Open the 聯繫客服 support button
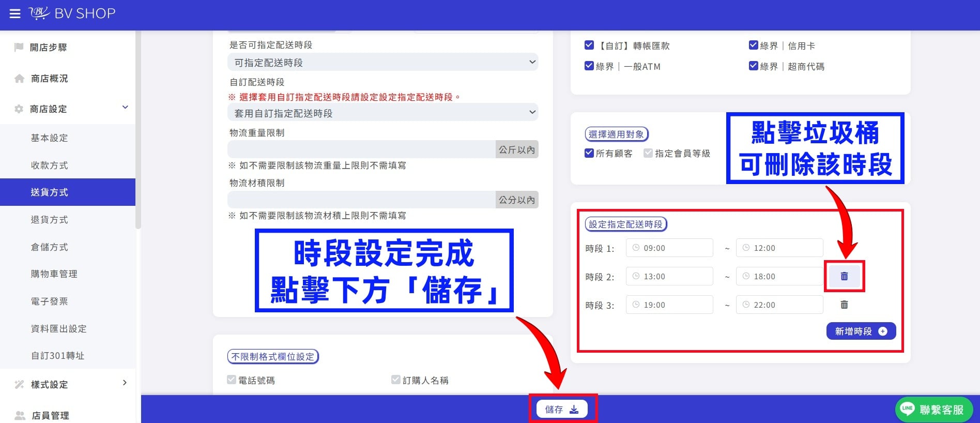 pos(934,410)
